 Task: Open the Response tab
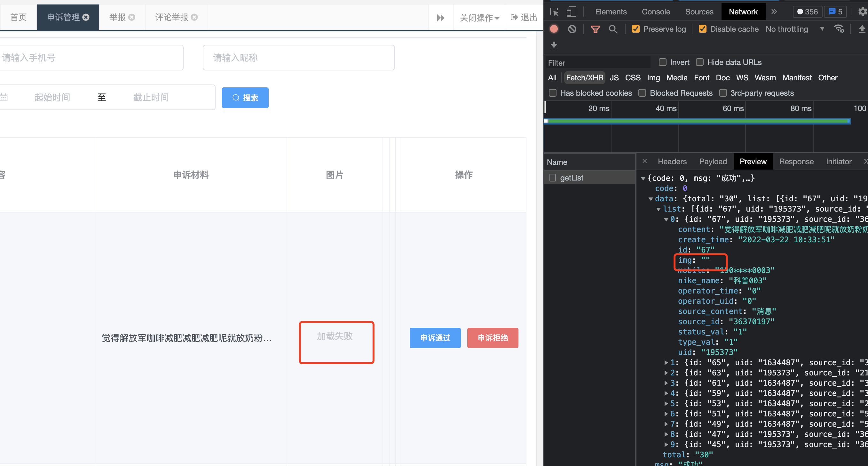pos(796,162)
